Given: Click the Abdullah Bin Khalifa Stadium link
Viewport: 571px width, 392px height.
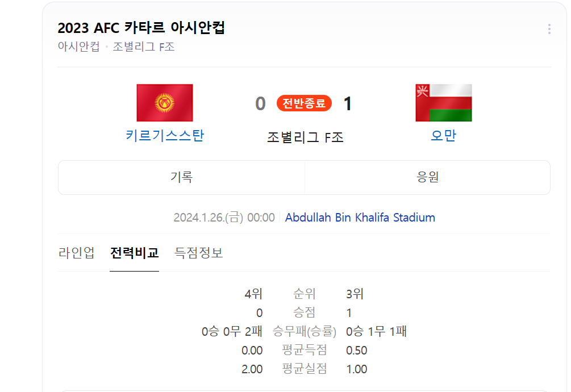Looking at the screenshot, I should 361,218.
